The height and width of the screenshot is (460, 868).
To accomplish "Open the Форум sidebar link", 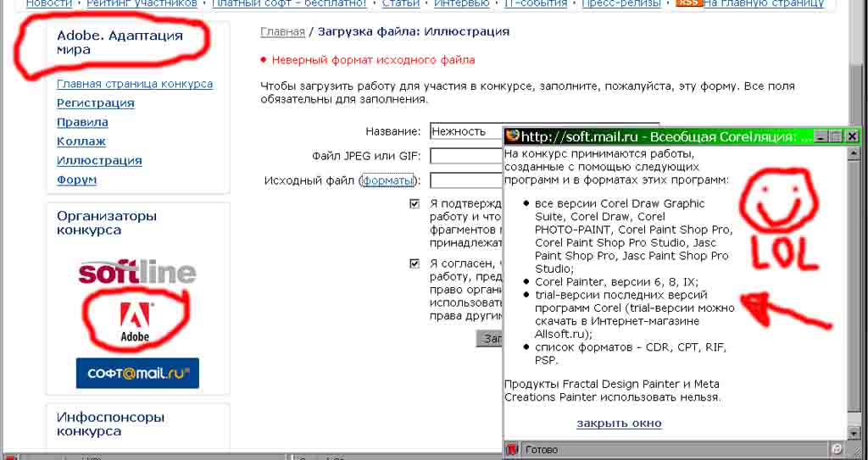I will tap(77, 180).
